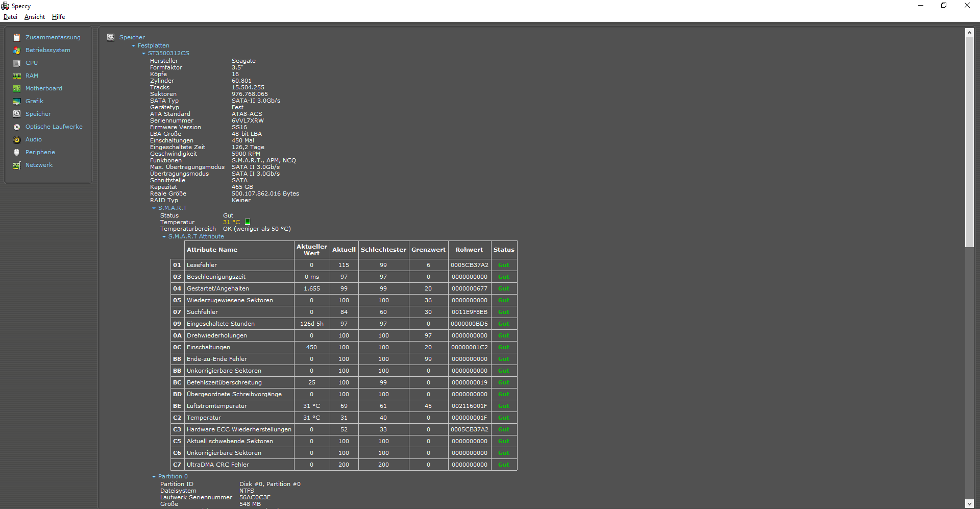
Task: Click the green temperature indicator square
Action: [248, 222]
